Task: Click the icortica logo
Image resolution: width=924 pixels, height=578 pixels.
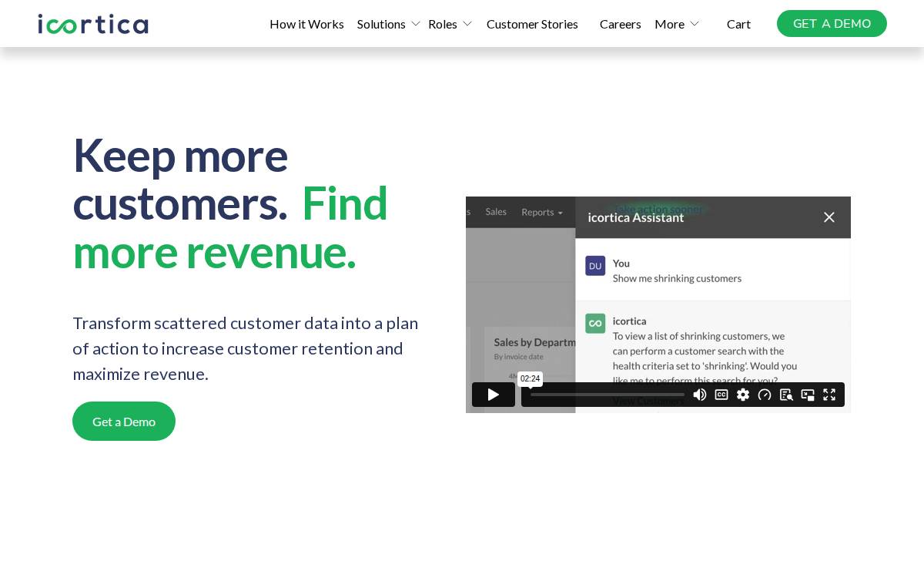Action: [x=93, y=24]
